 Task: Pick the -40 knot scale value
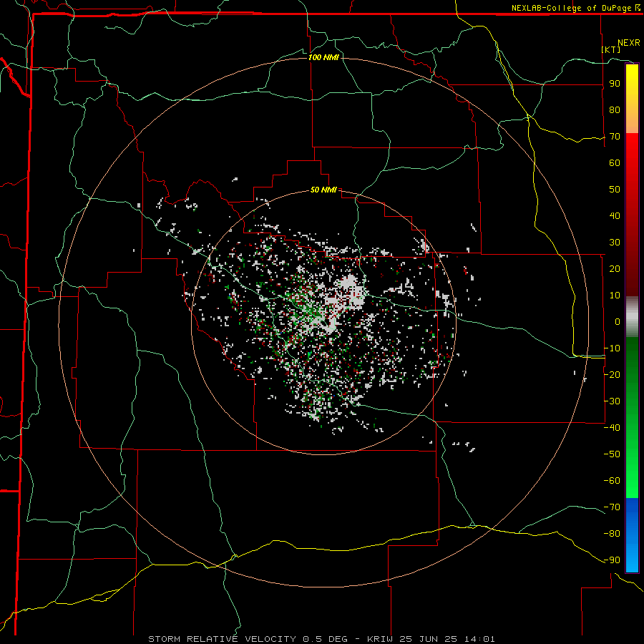[x=612, y=428]
